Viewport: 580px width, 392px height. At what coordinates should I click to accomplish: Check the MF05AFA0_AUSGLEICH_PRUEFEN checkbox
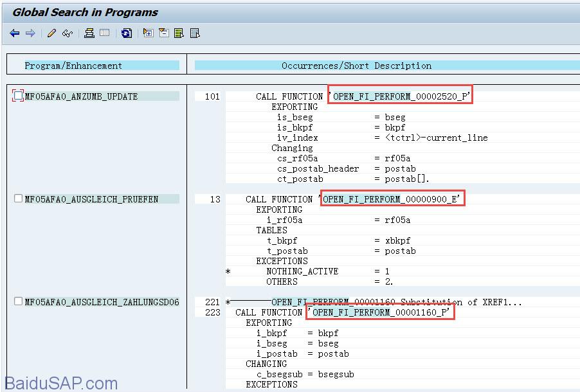[18, 199]
